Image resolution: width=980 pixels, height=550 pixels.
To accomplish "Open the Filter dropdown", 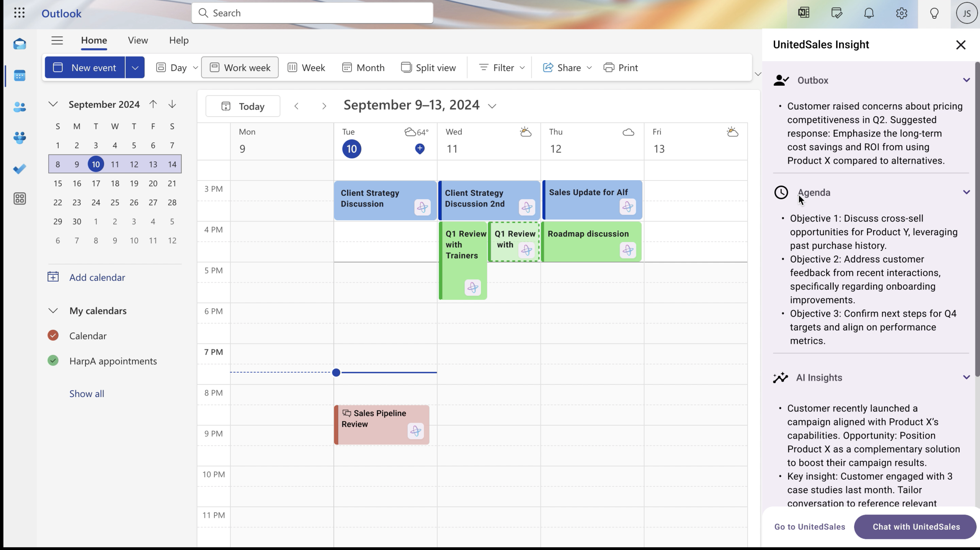I will point(501,68).
